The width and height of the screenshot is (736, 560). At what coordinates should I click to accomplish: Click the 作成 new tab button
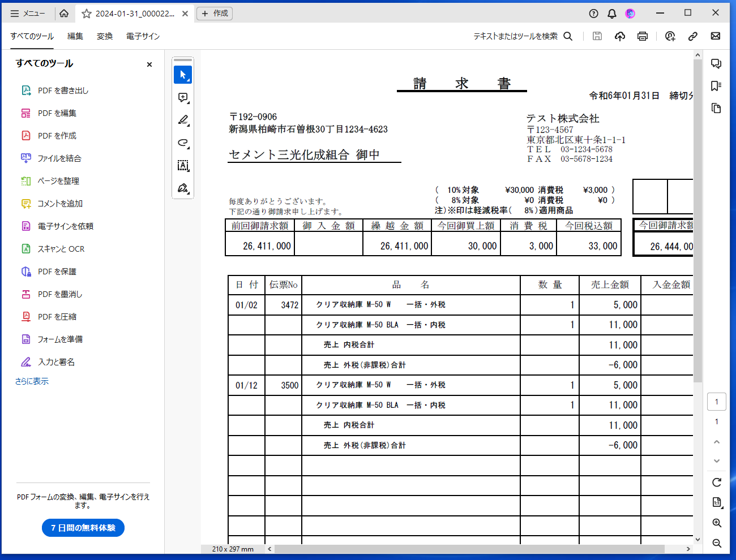[215, 14]
